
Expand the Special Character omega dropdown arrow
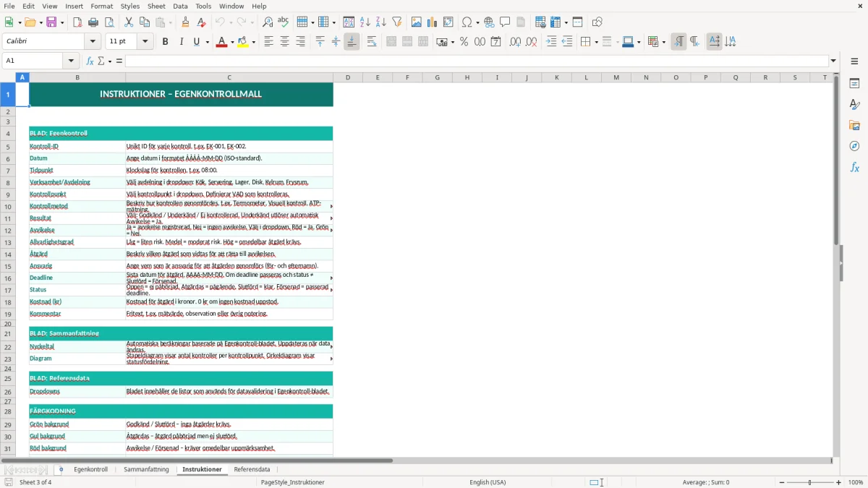[477, 22]
